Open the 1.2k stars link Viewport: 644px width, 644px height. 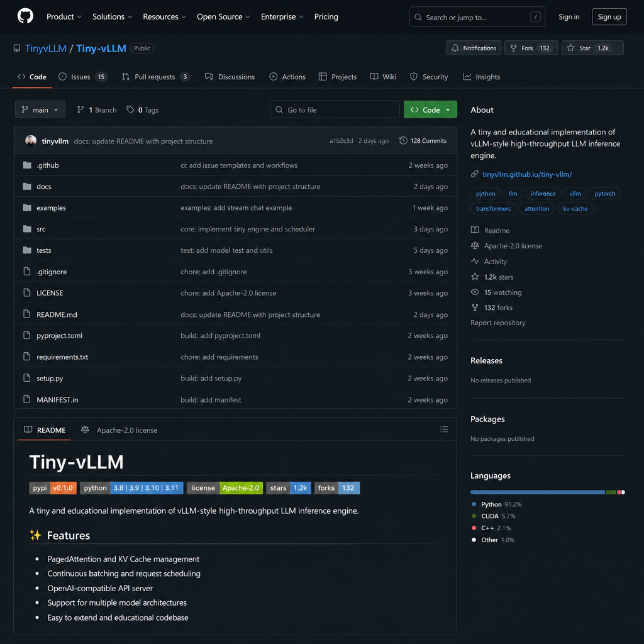[492, 277]
